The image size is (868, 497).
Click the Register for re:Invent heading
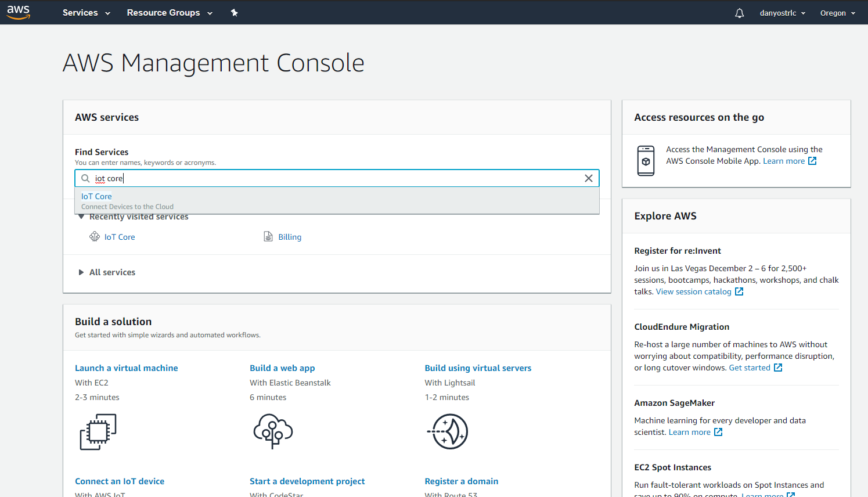[678, 251]
